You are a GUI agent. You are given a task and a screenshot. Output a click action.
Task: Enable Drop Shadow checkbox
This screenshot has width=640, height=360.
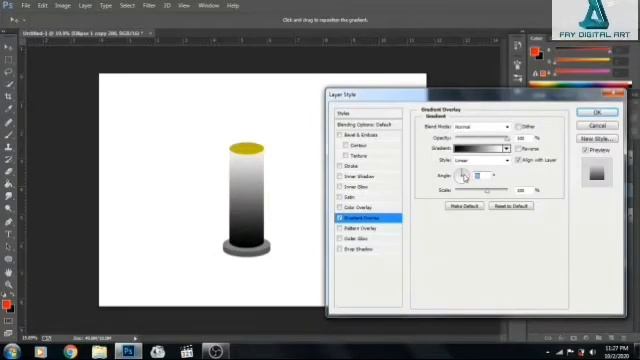pyautogui.click(x=340, y=249)
